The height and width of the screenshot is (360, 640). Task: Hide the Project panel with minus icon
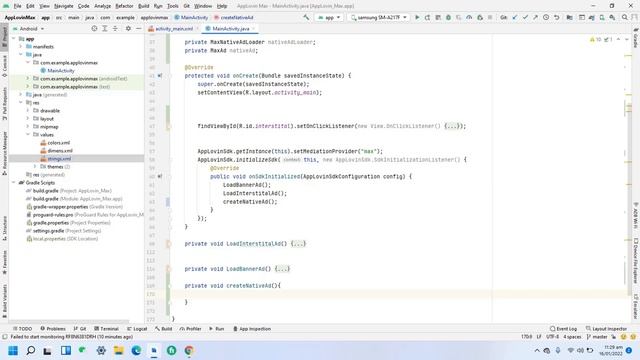[x=139, y=29]
